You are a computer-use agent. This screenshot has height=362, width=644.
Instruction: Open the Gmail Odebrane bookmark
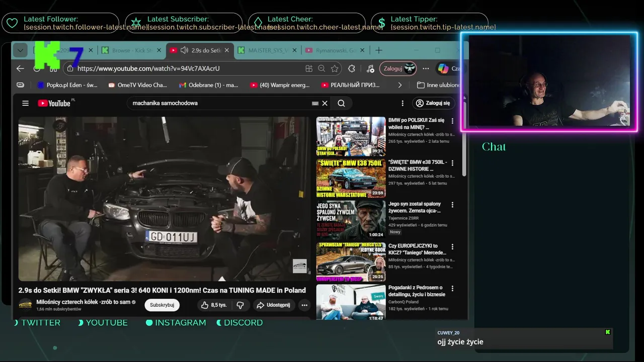(x=208, y=85)
